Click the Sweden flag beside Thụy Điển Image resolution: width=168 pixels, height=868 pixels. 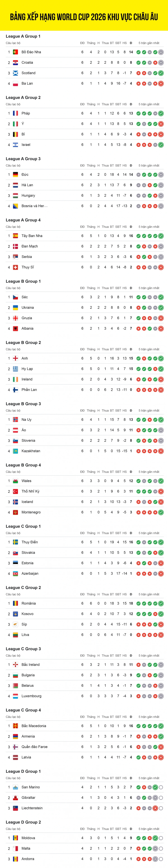(15, 542)
